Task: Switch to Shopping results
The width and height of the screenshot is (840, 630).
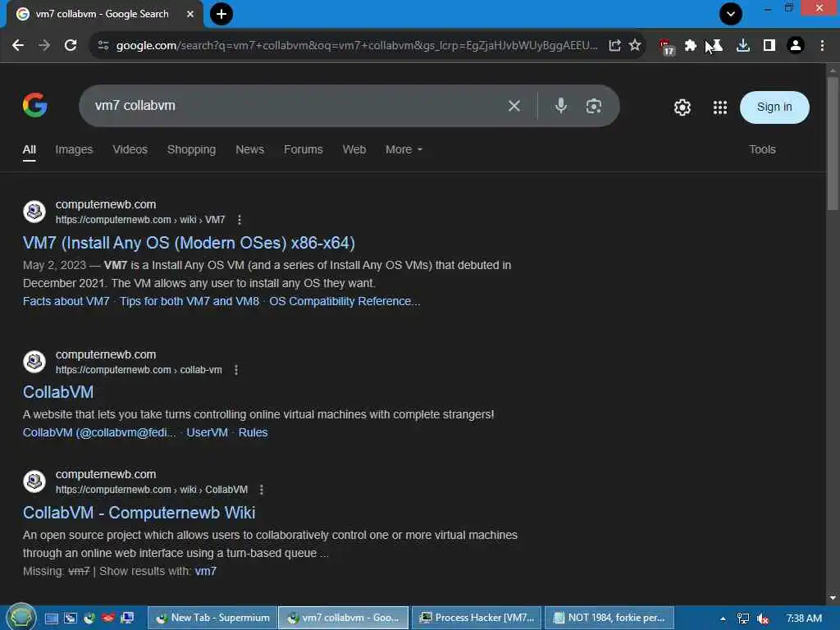Action: [191, 149]
